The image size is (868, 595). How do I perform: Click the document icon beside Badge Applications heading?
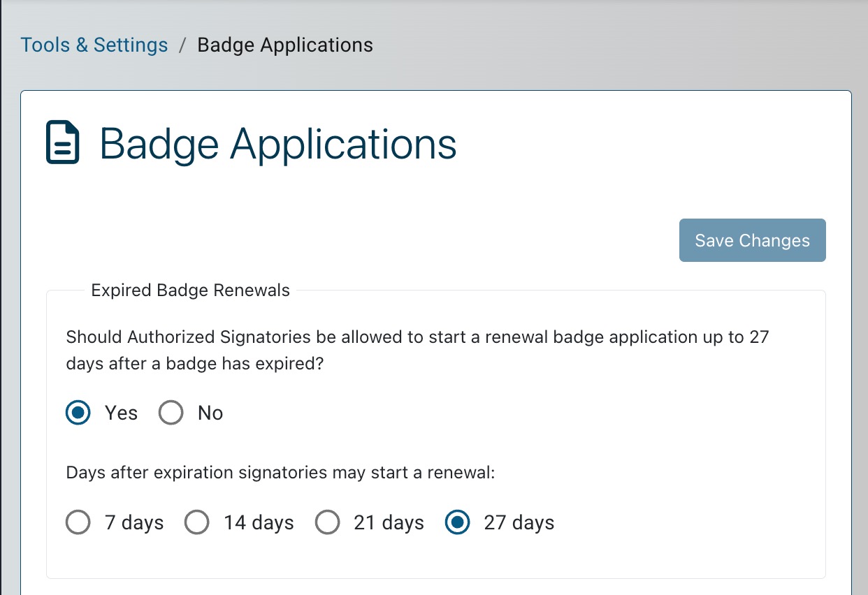(x=63, y=143)
